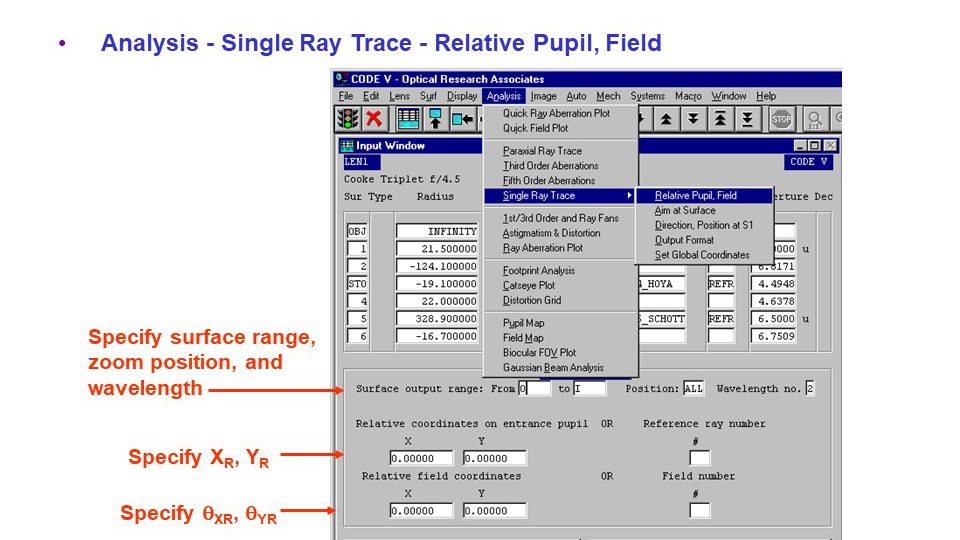Open the Lens menu
The width and height of the screenshot is (960, 540).
[x=399, y=96]
